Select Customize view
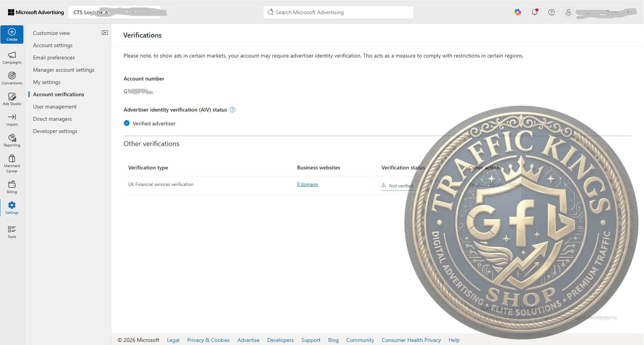644x345 pixels. [51, 33]
